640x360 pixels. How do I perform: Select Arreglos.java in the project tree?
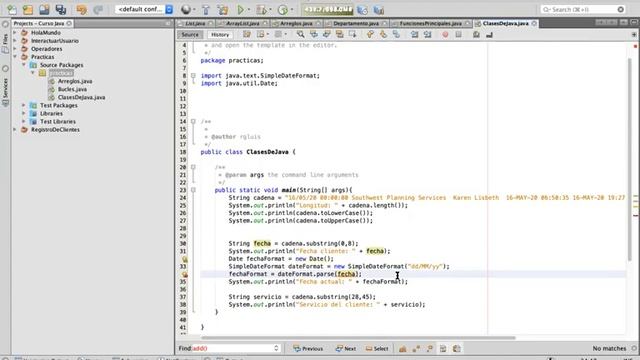[x=75, y=81]
